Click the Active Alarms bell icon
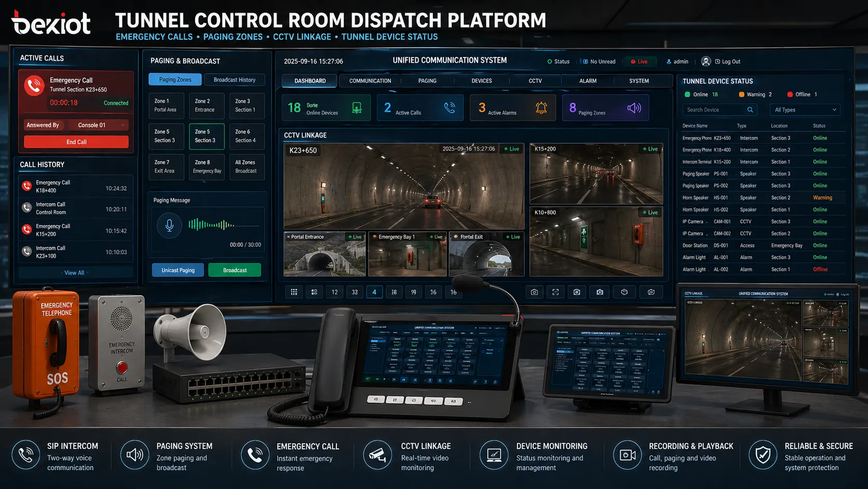Viewport: 868px width, 489px height. 541,108
